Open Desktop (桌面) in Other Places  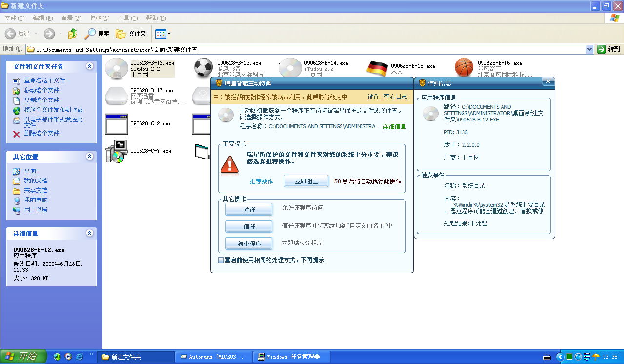click(30, 171)
